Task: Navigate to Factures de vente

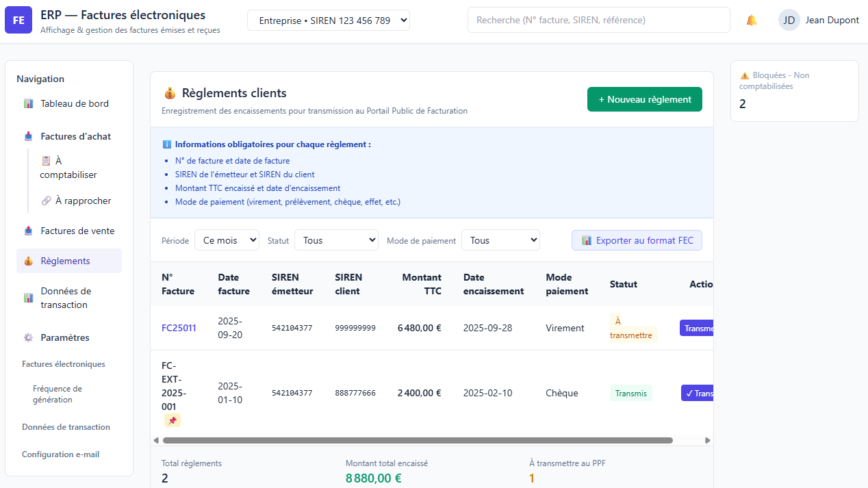Action: [69, 231]
